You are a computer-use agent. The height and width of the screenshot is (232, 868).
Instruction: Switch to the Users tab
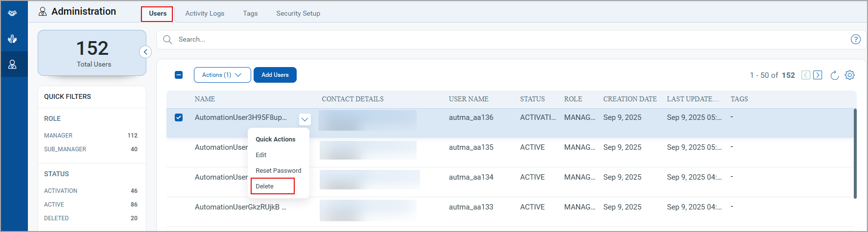point(158,13)
